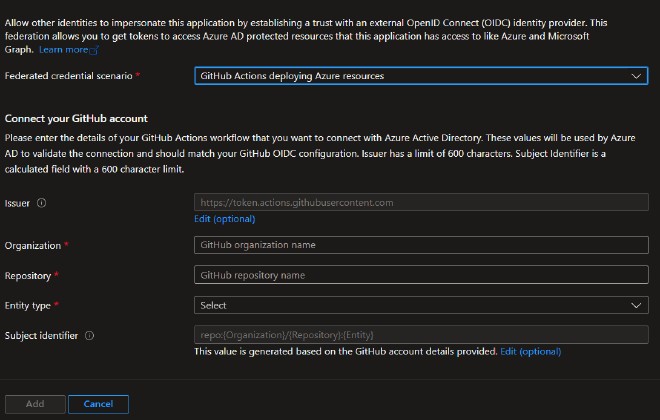Expand the Entity type Select dropdown

coord(421,305)
